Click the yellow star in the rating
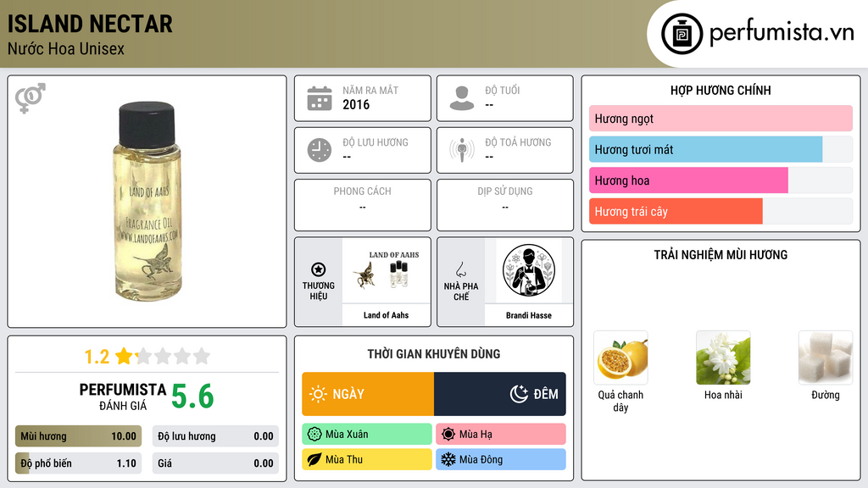 click(124, 356)
